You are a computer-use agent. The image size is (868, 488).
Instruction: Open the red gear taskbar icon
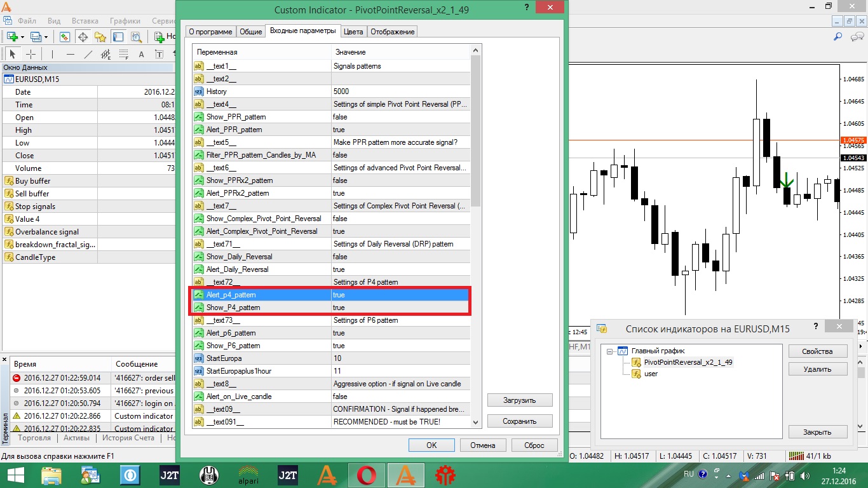click(x=445, y=475)
